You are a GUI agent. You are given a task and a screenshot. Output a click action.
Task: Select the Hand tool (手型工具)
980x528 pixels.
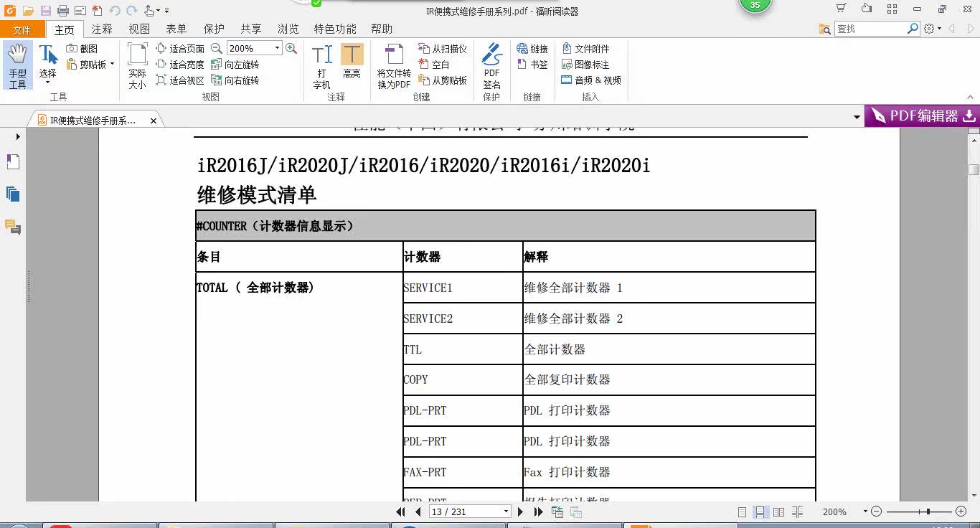[17, 65]
